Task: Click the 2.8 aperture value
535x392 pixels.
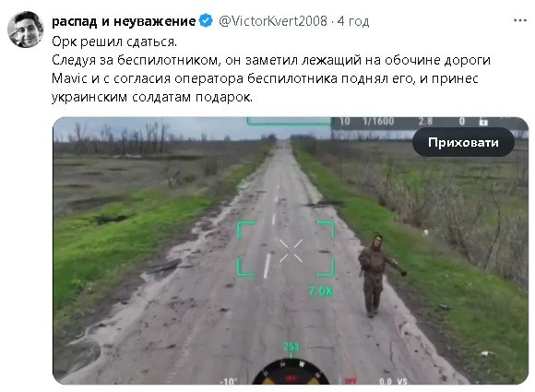Action: 425,121
